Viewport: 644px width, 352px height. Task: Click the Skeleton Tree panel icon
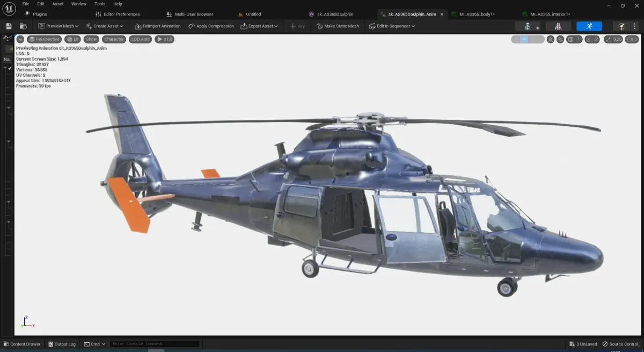[x=7, y=38]
